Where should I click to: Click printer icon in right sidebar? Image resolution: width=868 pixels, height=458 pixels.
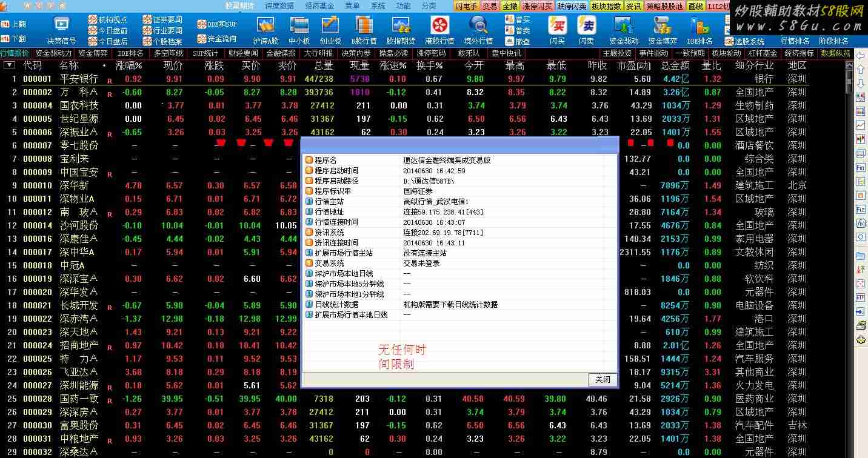[860, 325]
